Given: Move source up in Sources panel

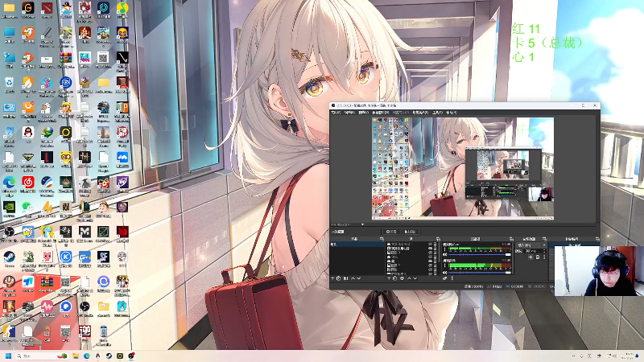Looking at the screenshot, I should (409, 278).
